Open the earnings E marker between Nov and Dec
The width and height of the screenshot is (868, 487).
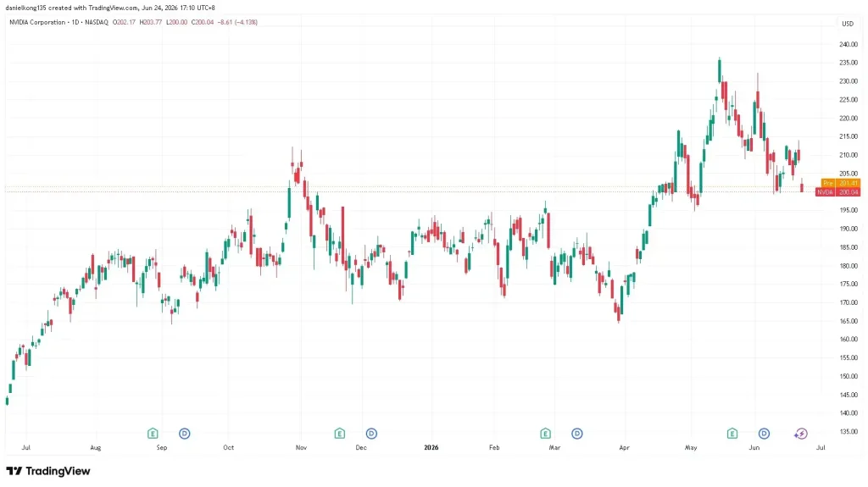pyautogui.click(x=339, y=434)
